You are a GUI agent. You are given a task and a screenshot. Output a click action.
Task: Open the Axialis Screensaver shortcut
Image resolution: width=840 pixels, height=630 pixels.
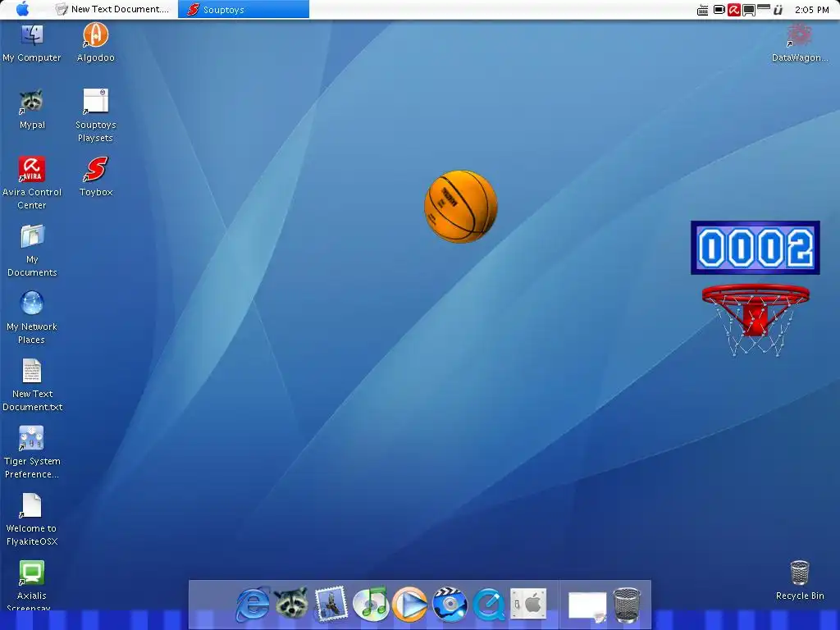(32, 586)
